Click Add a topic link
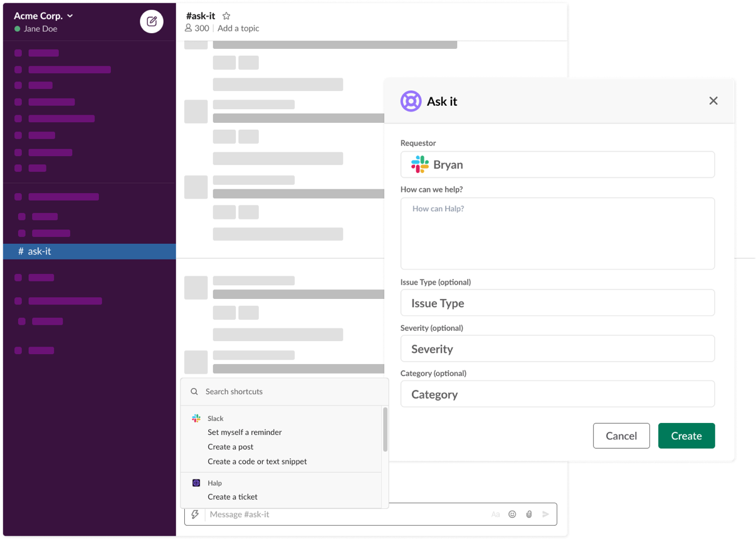The width and height of the screenshot is (756, 539). click(238, 28)
